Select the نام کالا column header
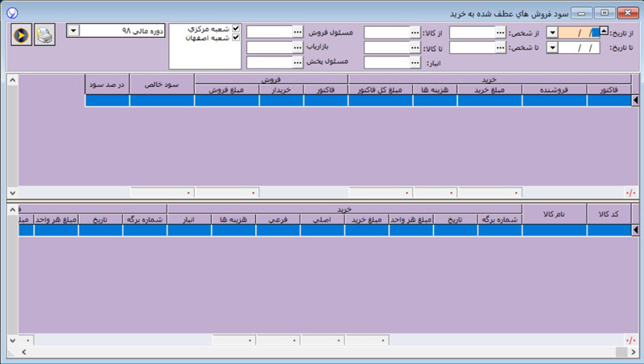 coord(554,213)
